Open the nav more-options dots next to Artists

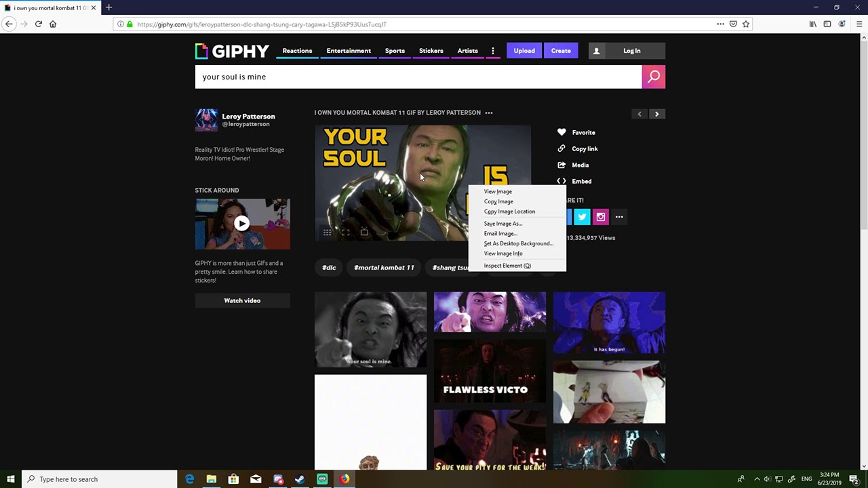coord(493,51)
